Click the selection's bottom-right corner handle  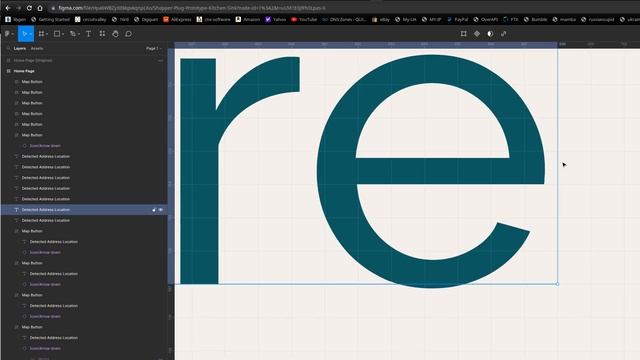[558, 284]
